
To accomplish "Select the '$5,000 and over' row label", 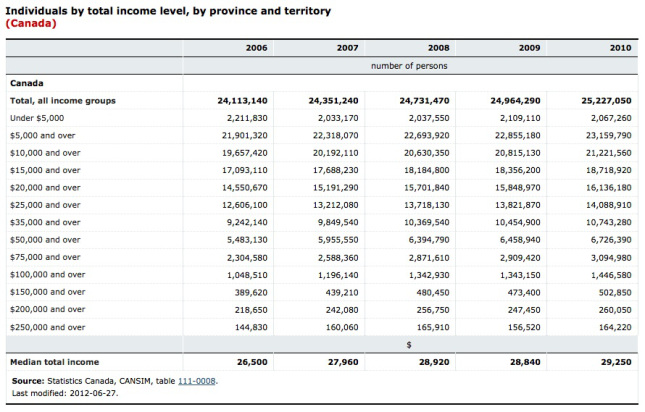I will click(x=43, y=135).
